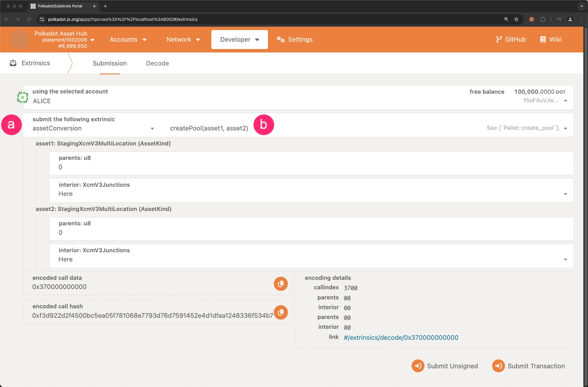Click the asset1 parents u8 field
The height and width of the screenshot is (387, 588).
311,167
